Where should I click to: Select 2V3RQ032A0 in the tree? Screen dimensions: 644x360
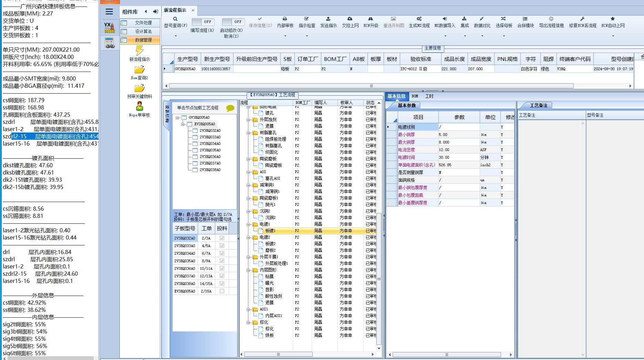210,130
